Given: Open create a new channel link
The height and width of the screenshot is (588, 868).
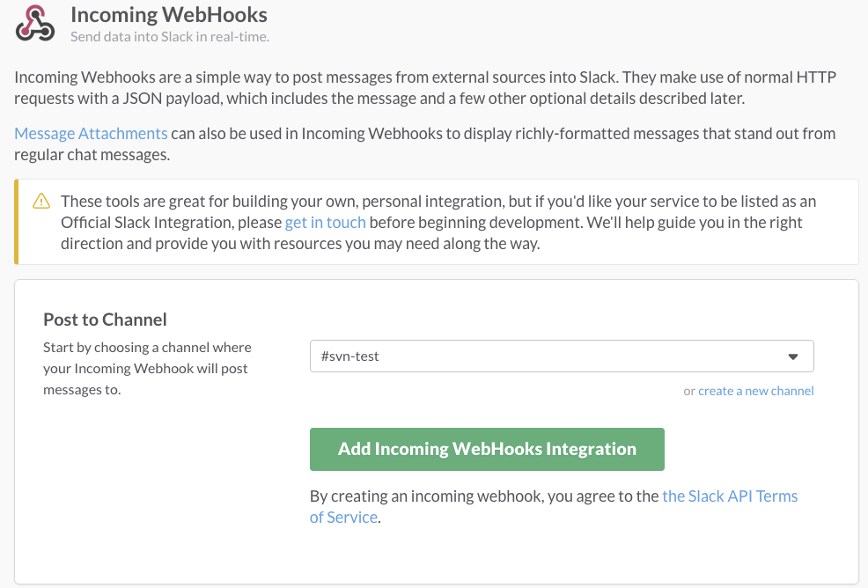Looking at the screenshot, I should click(755, 391).
